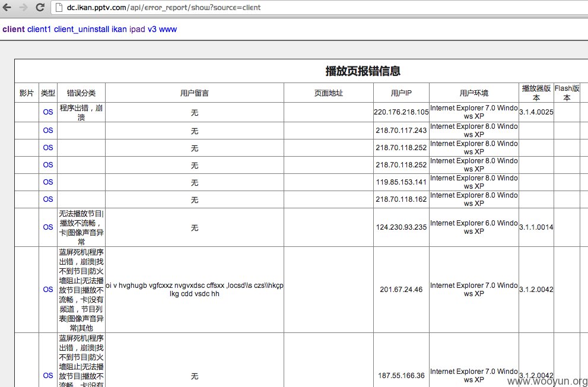Open the v3 source link
The width and height of the screenshot is (588, 387).
click(152, 29)
